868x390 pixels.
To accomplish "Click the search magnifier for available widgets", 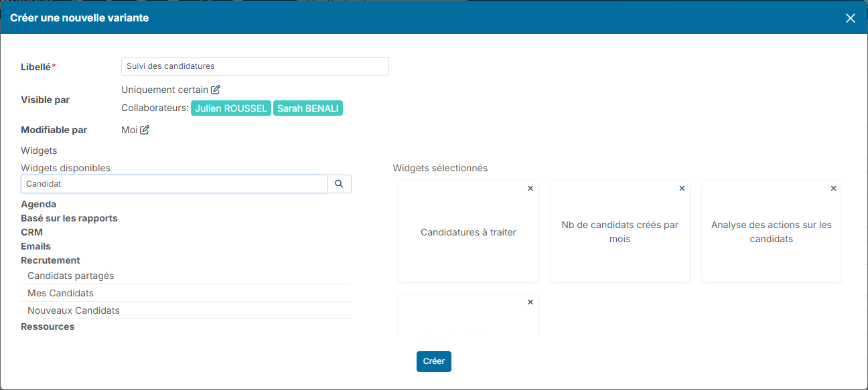I will [x=339, y=184].
